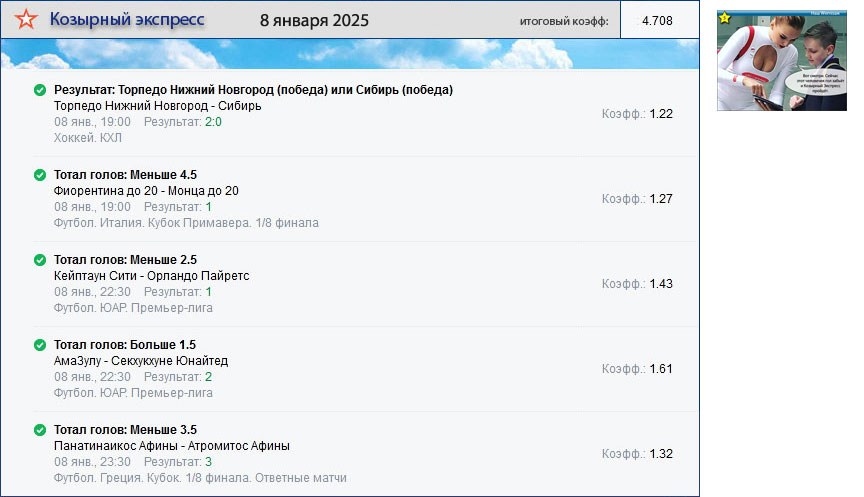Click the red star logo icon

click(26, 20)
